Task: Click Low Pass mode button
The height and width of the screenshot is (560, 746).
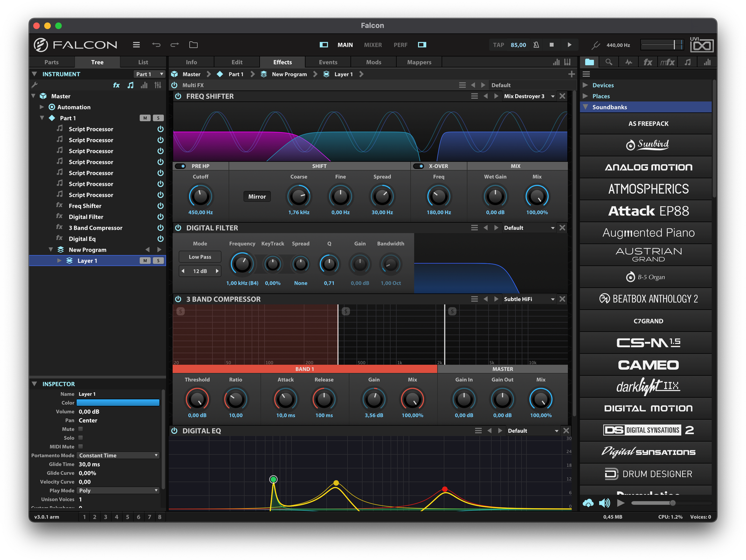Action: pos(200,257)
